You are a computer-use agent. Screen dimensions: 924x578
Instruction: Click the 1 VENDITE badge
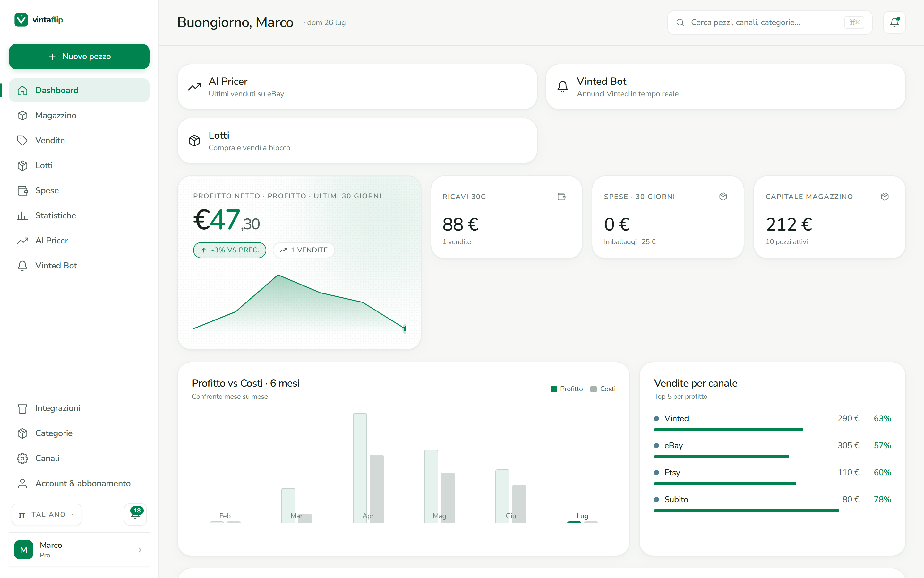304,250
